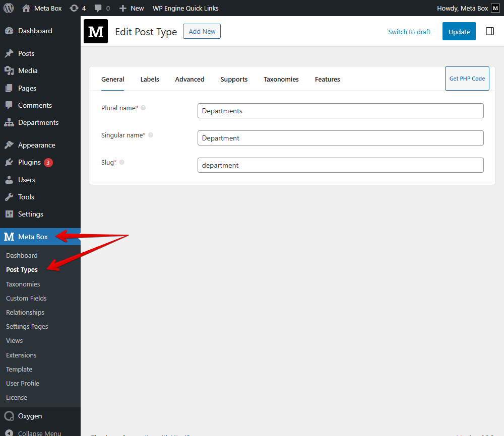Click the Meta Box M logo in the sidebar
504x436 pixels.
[x=8, y=237]
